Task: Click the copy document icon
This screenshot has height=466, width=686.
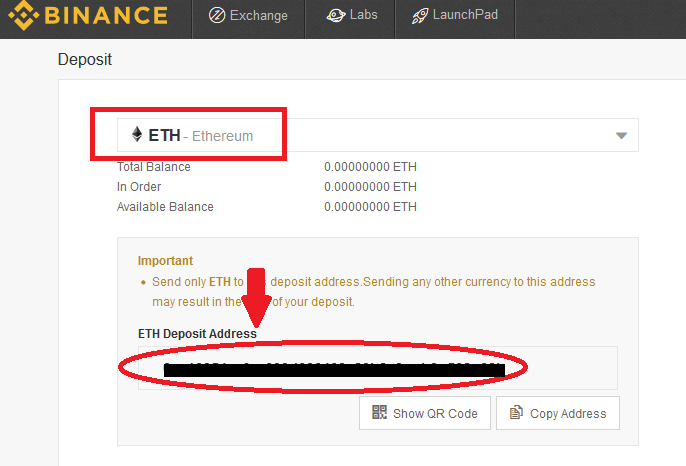Action: pyautogui.click(x=516, y=412)
